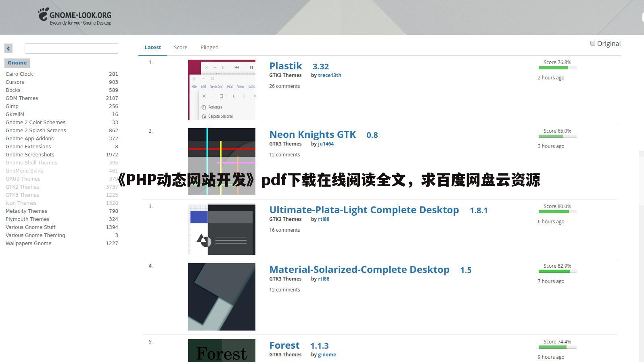The height and width of the screenshot is (362, 644).
Task: Open Various Gnome Stuff category
Action: pos(31,227)
